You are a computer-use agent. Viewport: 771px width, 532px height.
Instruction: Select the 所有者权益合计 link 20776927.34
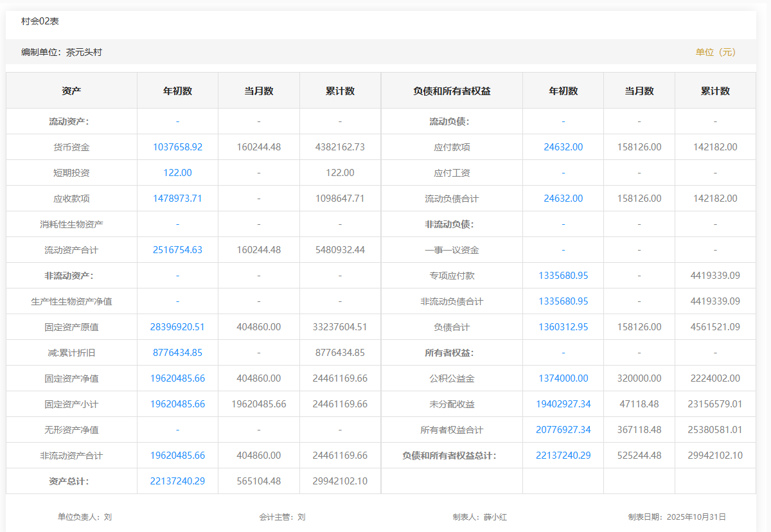[563, 430]
